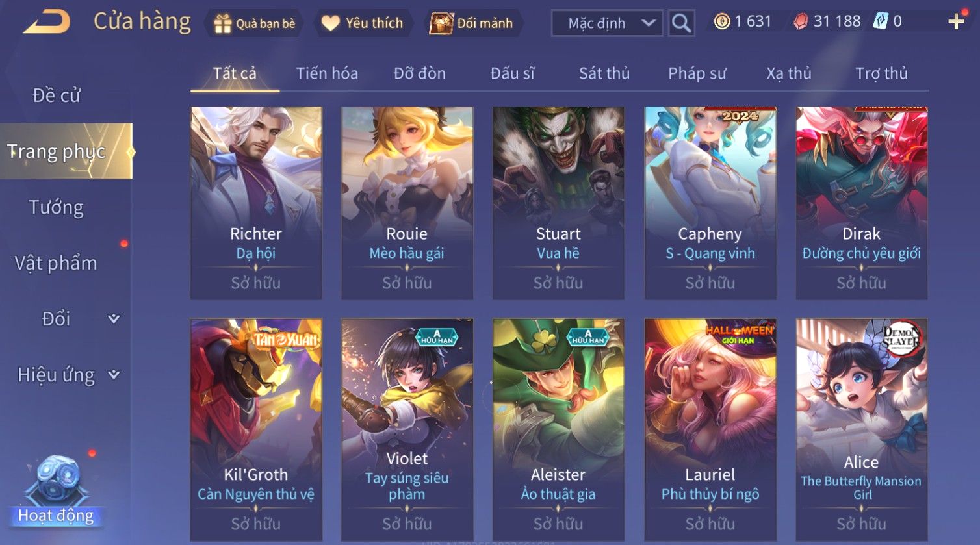The width and height of the screenshot is (980, 545).
Task: Select the Stuart Vua hề skin card
Action: coord(558,203)
